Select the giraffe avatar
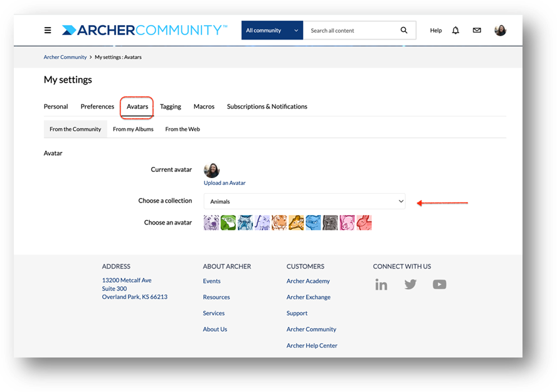The image size is (557, 392). tap(296, 223)
